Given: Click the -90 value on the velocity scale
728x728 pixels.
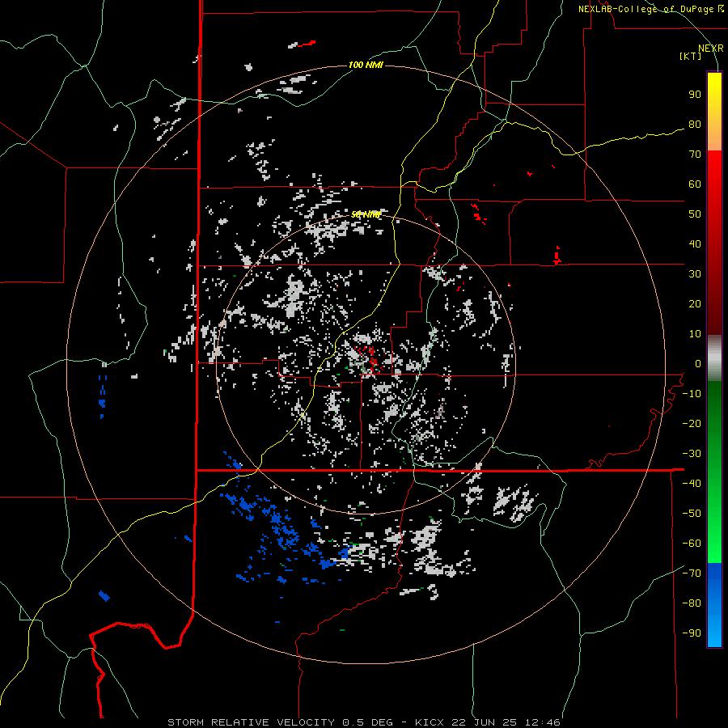Looking at the screenshot, I should 692,633.
